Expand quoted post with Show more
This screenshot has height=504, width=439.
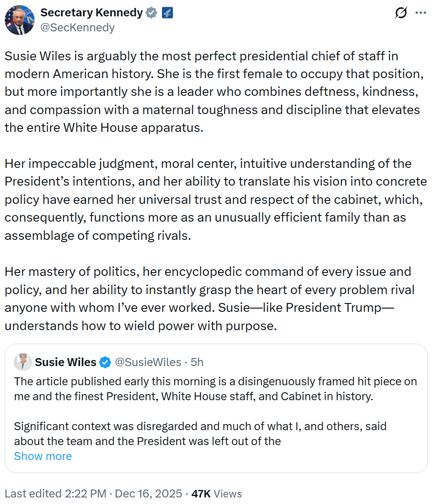click(x=43, y=456)
